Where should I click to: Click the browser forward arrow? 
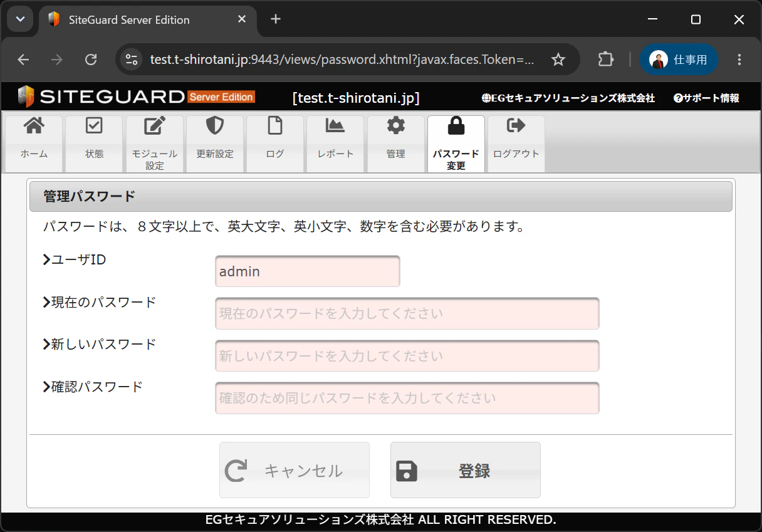click(x=57, y=60)
